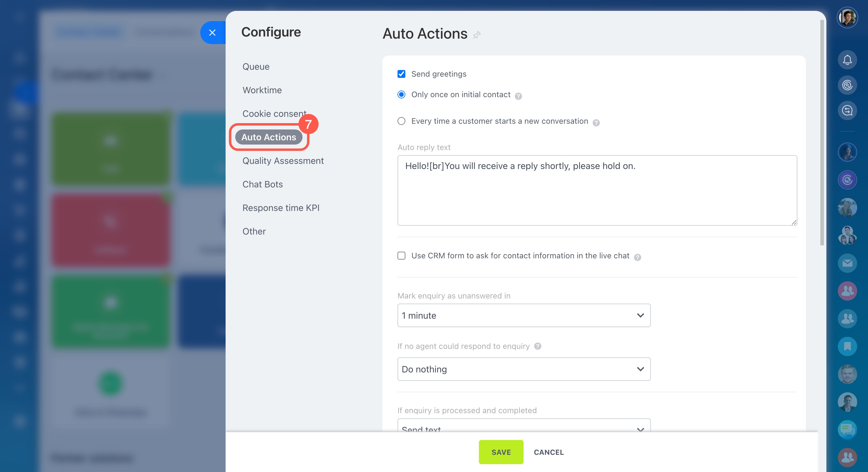Open the chat history icon below CoPilot
The height and width of the screenshot is (472, 868).
pos(847,110)
